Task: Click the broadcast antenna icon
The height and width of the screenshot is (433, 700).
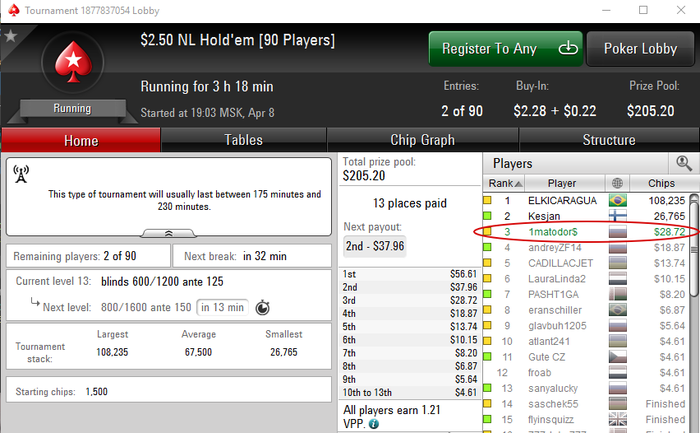Action: point(21,174)
